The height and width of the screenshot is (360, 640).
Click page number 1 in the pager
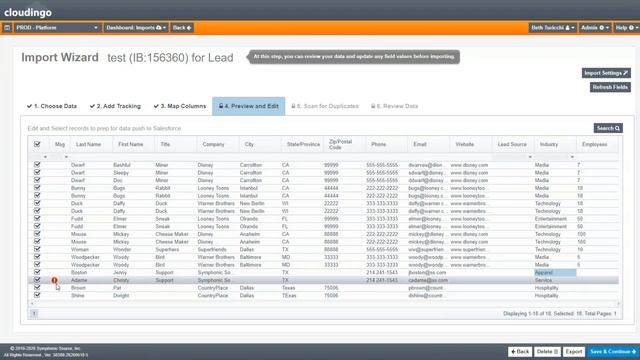pyautogui.click(x=34, y=313)
